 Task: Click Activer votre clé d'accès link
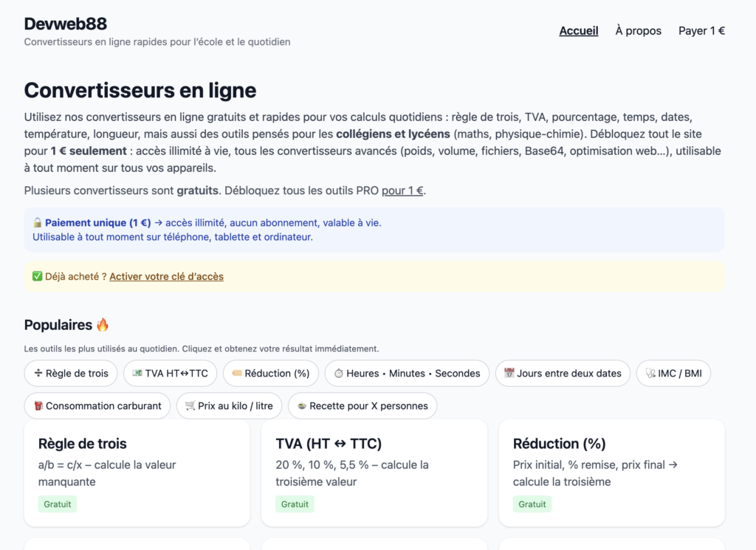166,277
